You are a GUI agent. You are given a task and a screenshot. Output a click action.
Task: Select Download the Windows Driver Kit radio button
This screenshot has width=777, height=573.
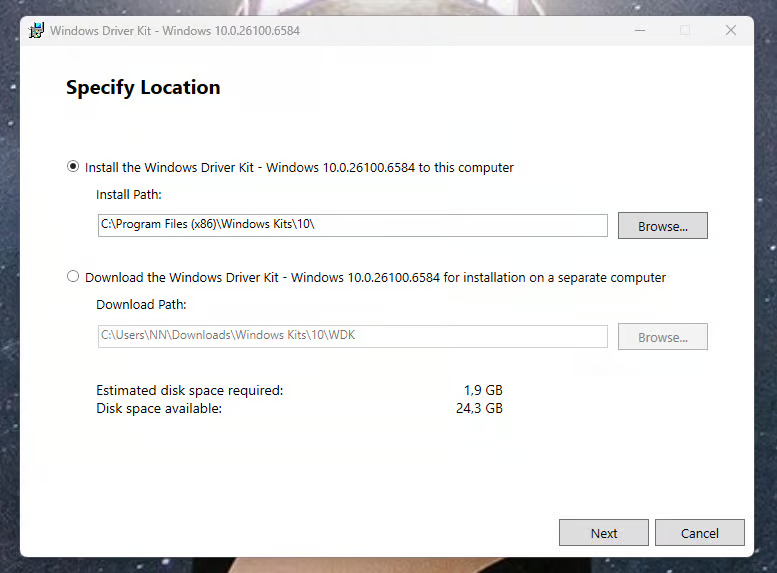point(73,277)
